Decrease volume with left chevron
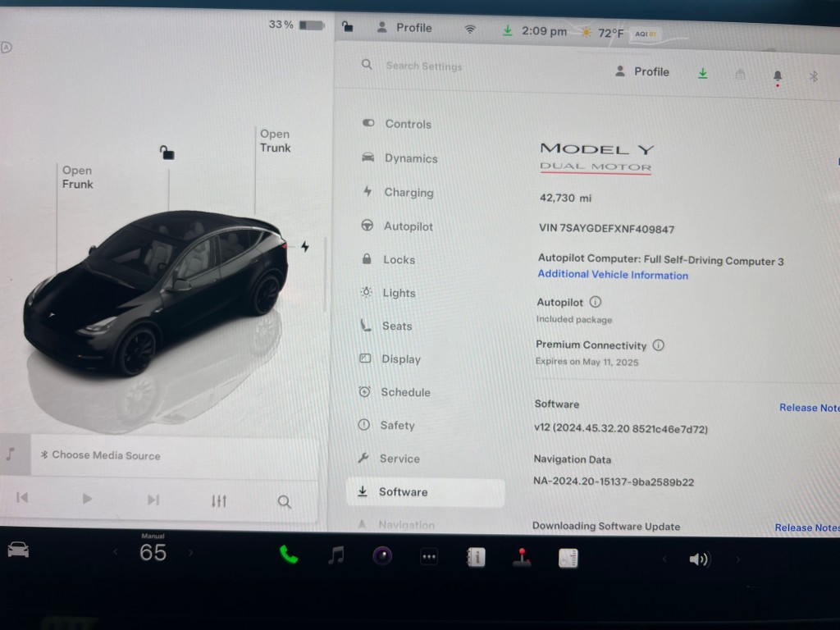The image size is (840, 630). (x=664, y=559)
